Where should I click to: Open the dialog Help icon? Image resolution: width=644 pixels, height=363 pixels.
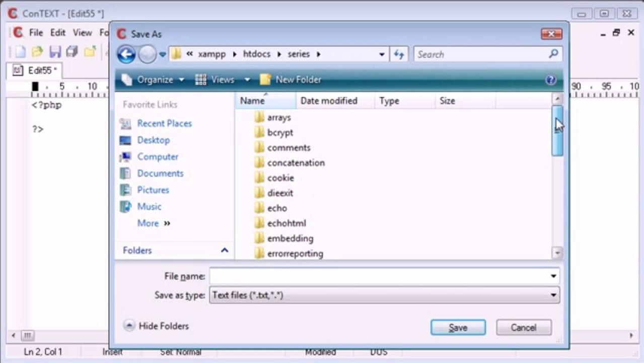550,80
